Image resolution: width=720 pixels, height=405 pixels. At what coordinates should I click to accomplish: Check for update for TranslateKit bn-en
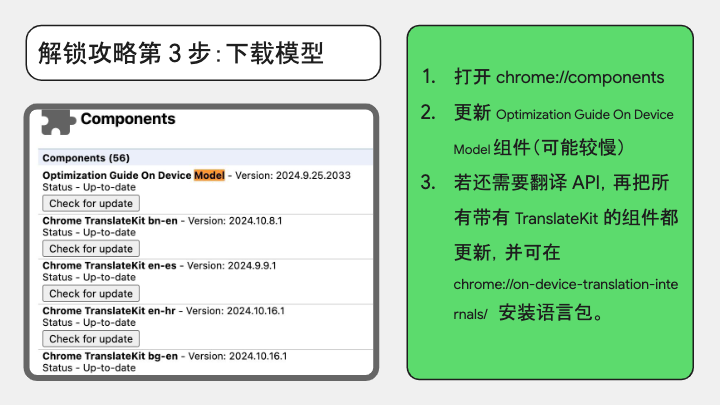(91, 249)
